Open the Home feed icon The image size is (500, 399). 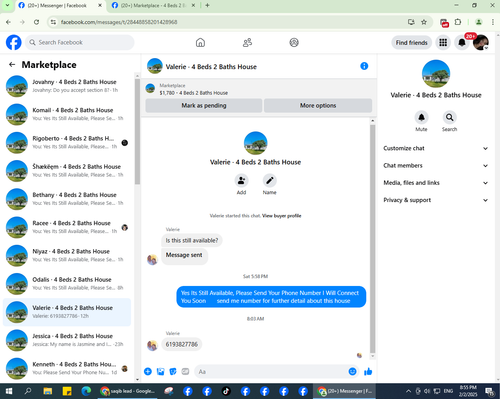point(200,42)
